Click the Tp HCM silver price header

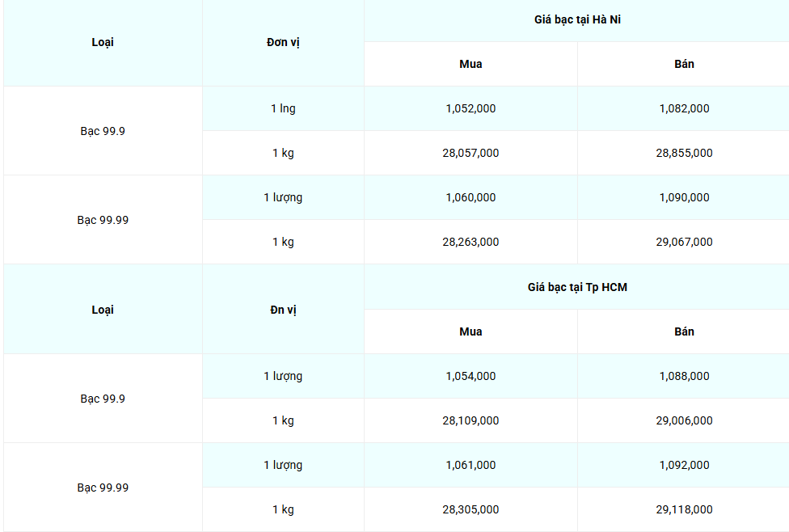coord(576,287)
